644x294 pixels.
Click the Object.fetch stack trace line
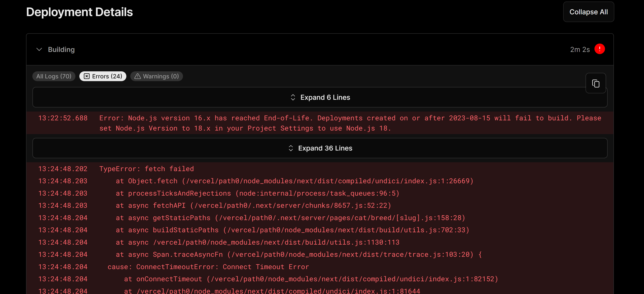pos(294,181)
